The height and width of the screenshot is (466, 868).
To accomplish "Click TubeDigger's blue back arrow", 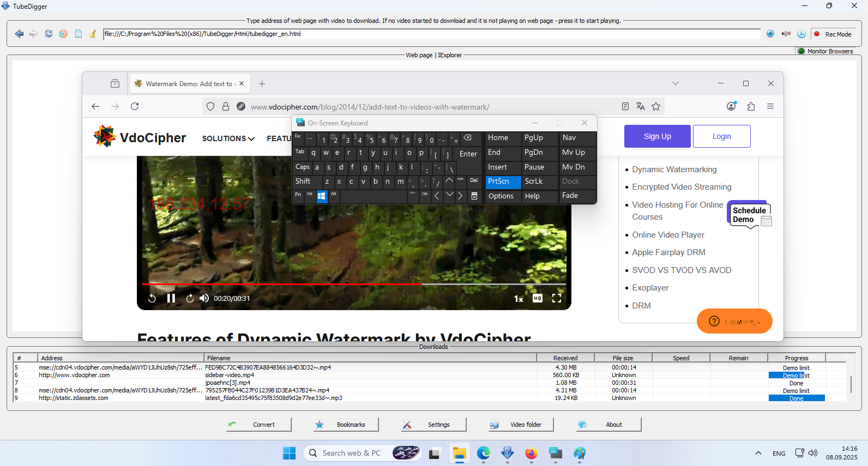I will pos(19,34).
